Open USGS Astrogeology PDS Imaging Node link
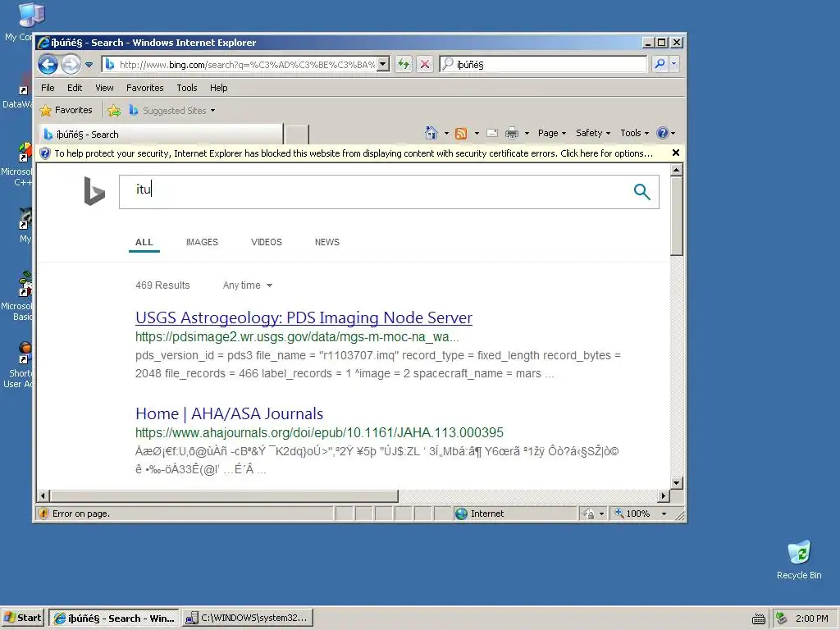Image resolution: width=840 pixels, height=630 pixels. click(304, 317)
